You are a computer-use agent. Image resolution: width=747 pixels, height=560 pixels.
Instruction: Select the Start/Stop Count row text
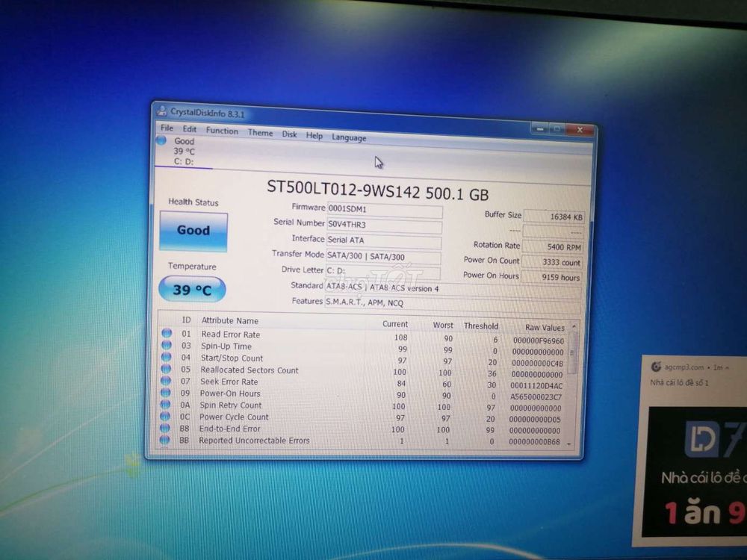(232, 358)
